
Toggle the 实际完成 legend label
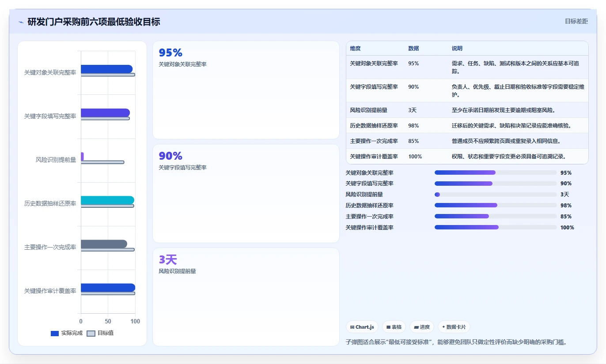point(72,333)
